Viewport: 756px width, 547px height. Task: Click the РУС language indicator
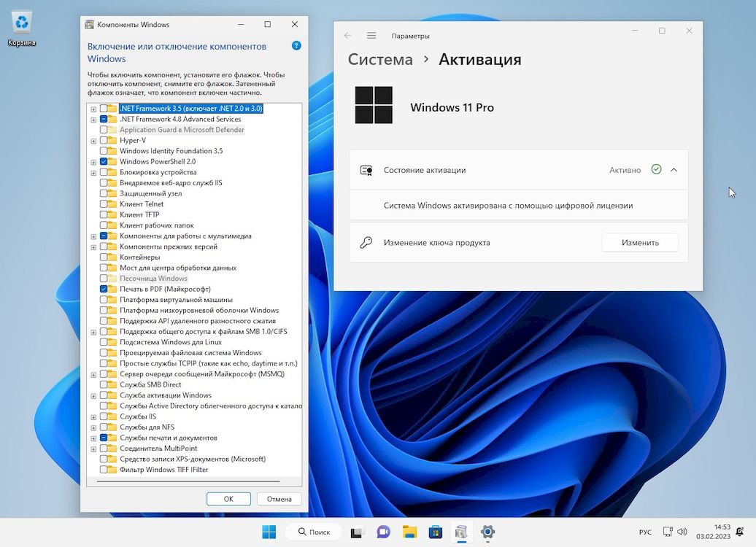click(645, 532)
